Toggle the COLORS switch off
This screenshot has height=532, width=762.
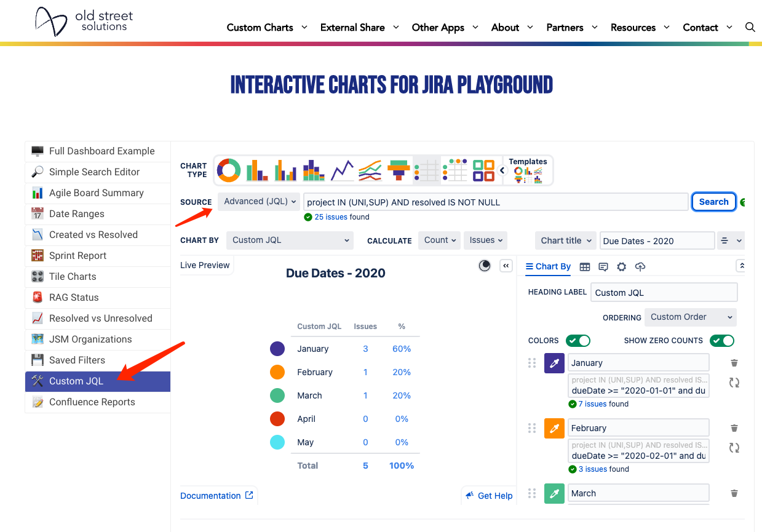[x=577, y=341]
